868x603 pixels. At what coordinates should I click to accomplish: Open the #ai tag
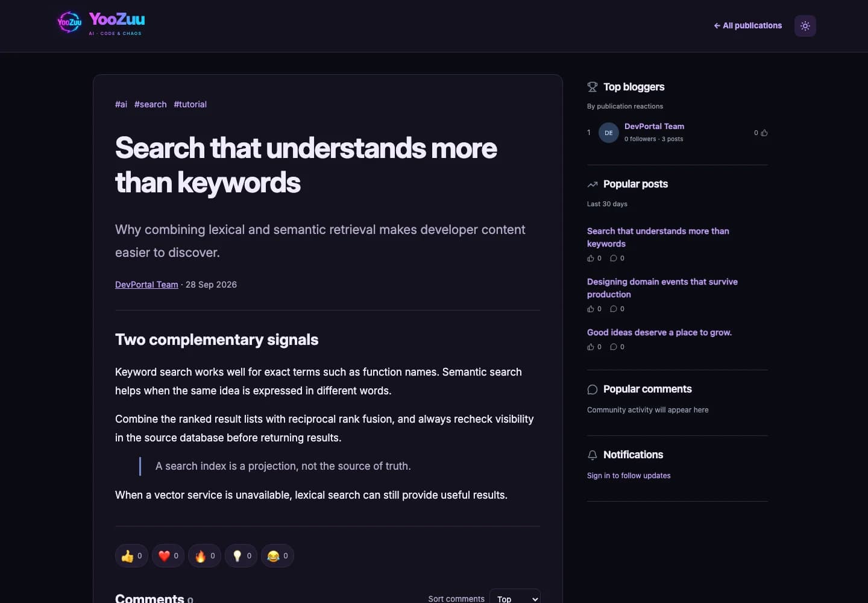coord(121,104)
